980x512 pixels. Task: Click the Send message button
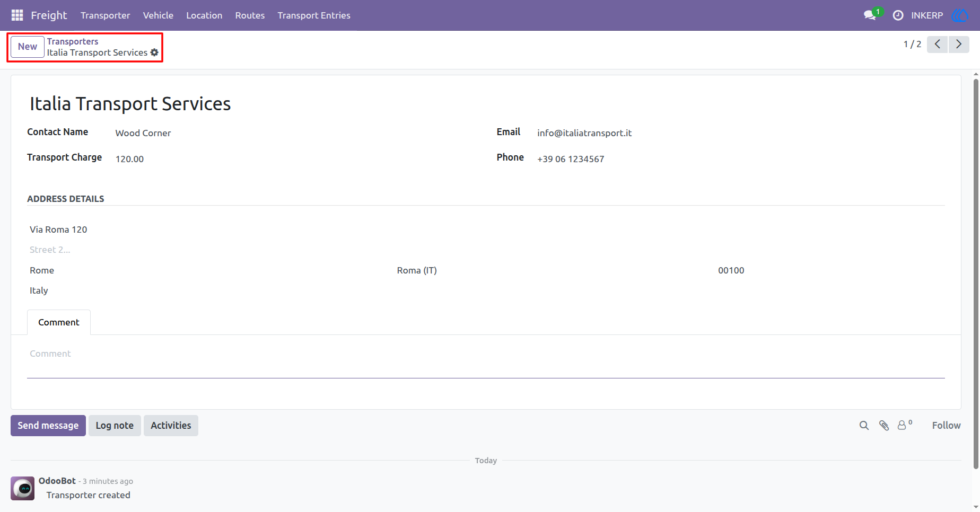pyautogui.click(x=48, y=426)
